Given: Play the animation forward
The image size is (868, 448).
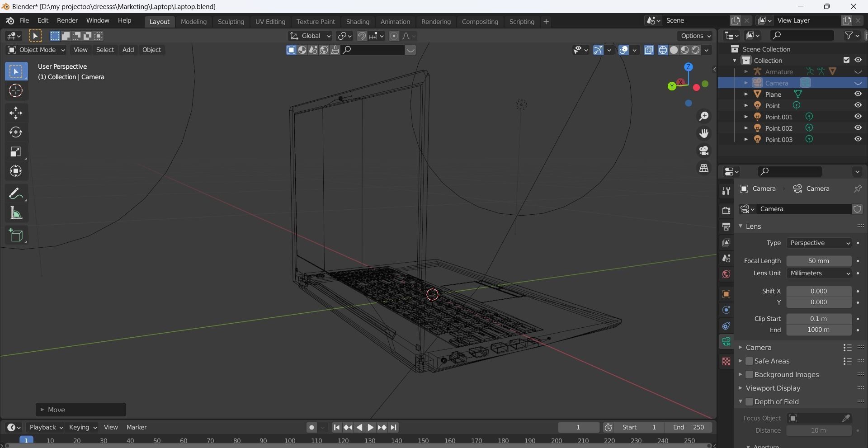Looking at the screenshot, I should click(370, 427).
